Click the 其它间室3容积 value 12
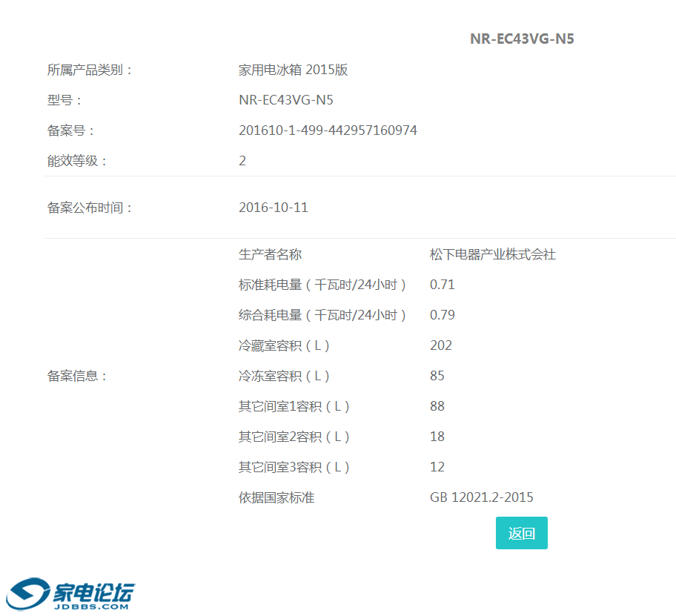Screen dimensions: 676x616 click(437, 467)
